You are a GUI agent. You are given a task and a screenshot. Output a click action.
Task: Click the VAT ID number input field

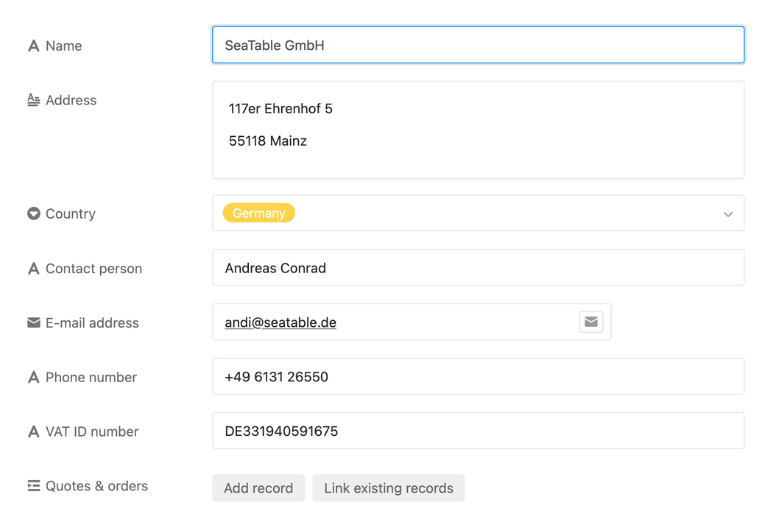[x=478, y=431]
